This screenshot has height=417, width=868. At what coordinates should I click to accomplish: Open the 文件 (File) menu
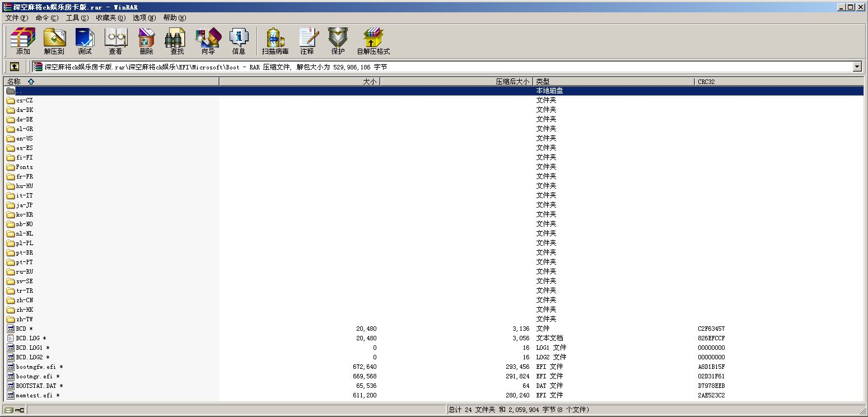coord(16,17)
